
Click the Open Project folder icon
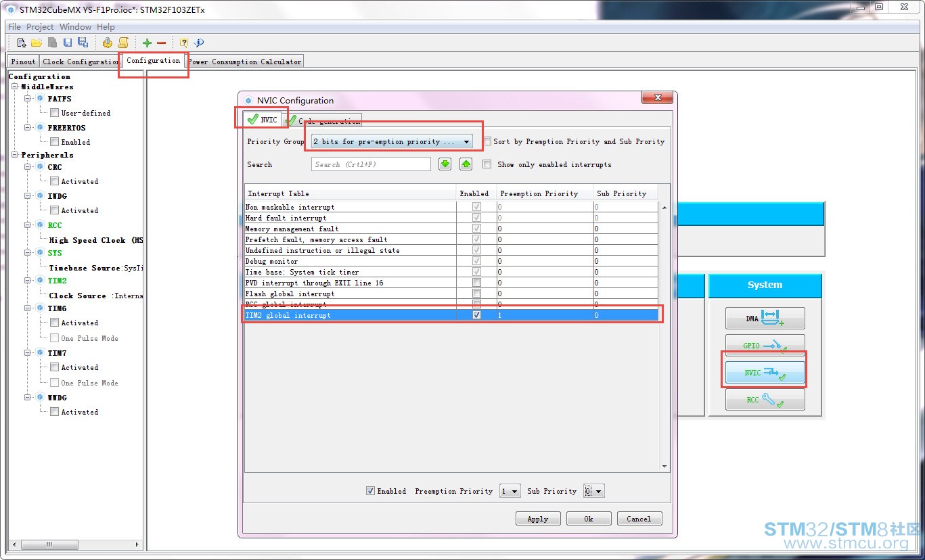37,43
